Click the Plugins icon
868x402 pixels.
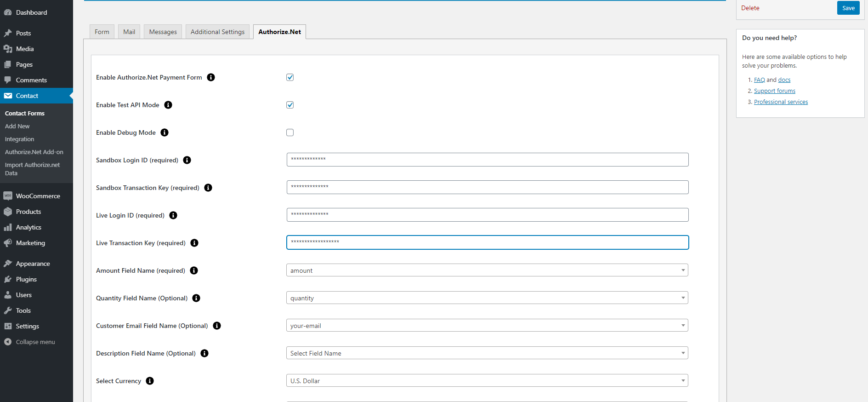click(8, 279)
